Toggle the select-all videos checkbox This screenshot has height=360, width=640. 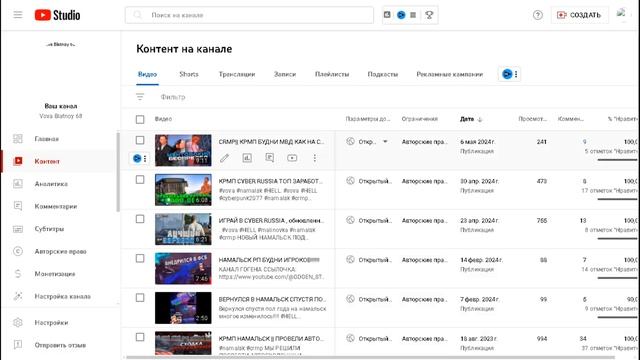click(x=140, y=119)
